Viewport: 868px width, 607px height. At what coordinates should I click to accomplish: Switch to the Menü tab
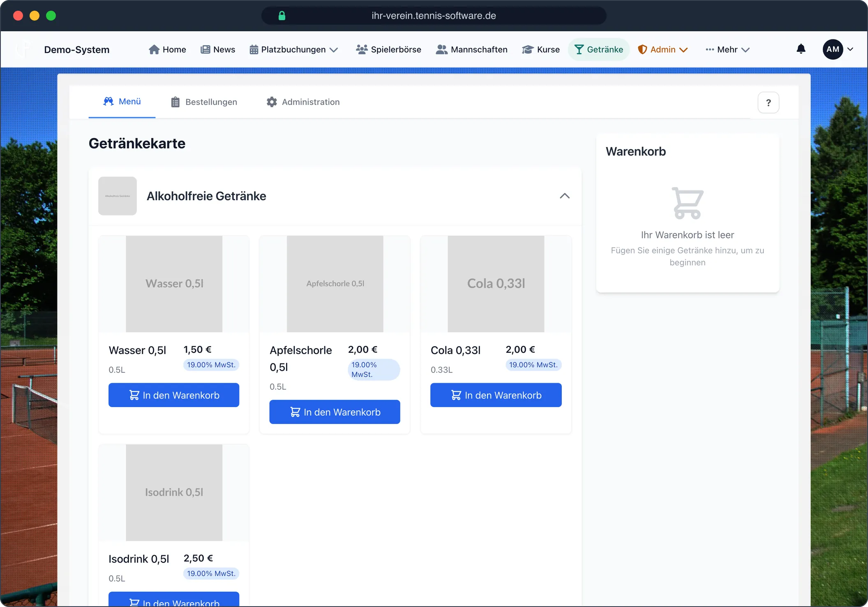coord(122,102)
